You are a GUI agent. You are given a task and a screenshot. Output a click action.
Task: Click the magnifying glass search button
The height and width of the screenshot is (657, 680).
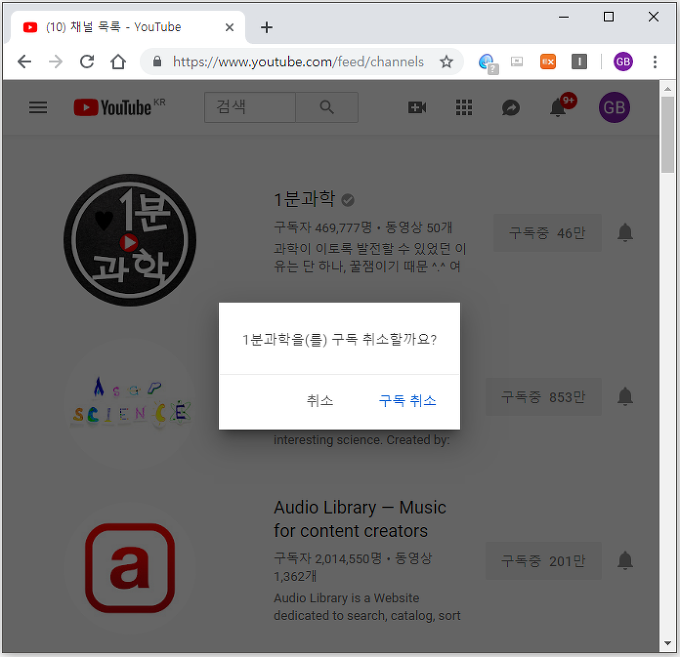point(327,107)
